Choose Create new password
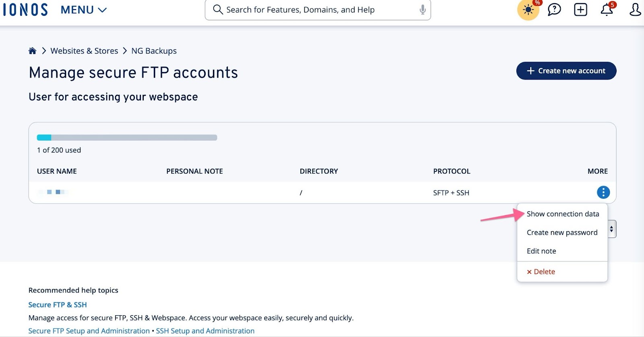 coord(562,232)
